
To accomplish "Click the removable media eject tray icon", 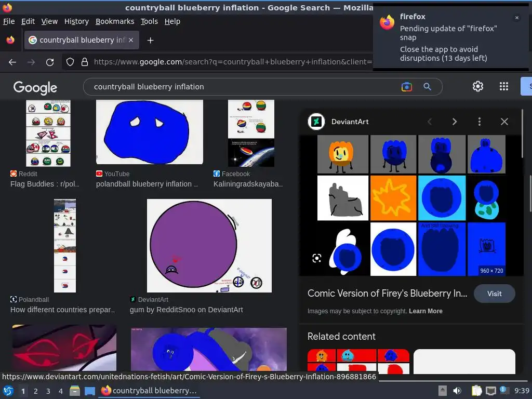I will [x=442, y=391].
